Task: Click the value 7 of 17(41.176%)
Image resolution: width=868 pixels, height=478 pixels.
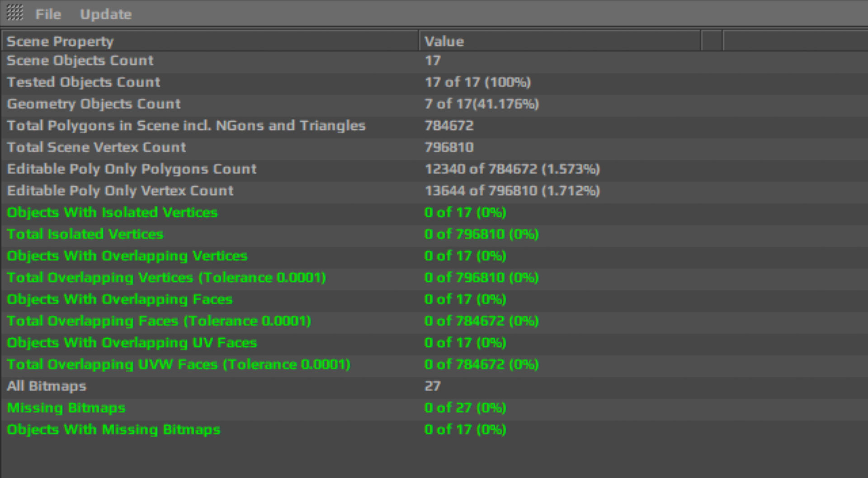Action: pyautogui.click(x=481, y=104)
